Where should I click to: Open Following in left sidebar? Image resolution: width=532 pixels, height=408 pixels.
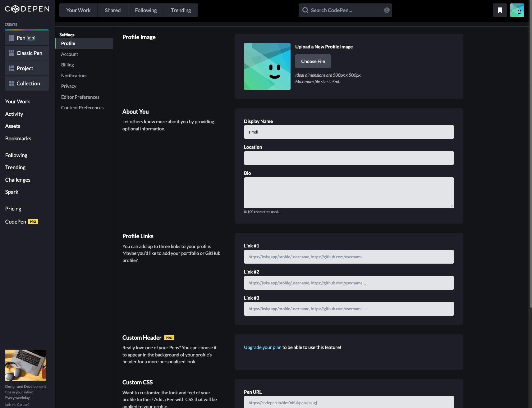click(16, 155)
